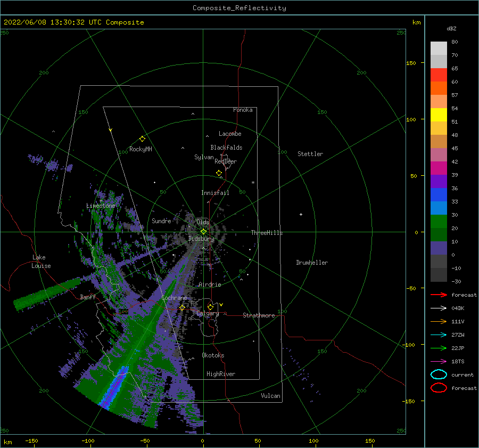Click the white 04DK arrow in legend
Viewport: 479px width, 448px height.
[x=439, y=308]
